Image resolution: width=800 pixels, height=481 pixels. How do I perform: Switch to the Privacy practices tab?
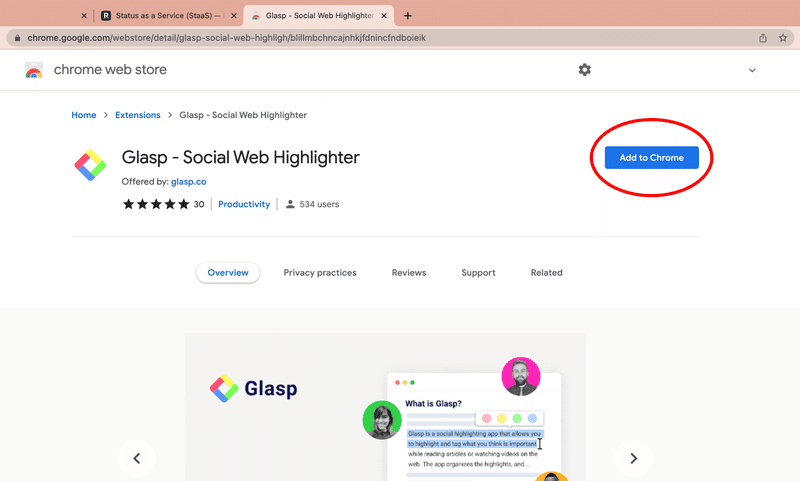pyautogui.click(x=320, y=272)
